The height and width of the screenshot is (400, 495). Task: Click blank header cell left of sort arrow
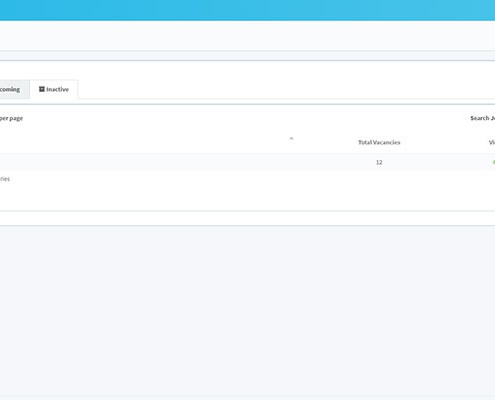(143, 142)
